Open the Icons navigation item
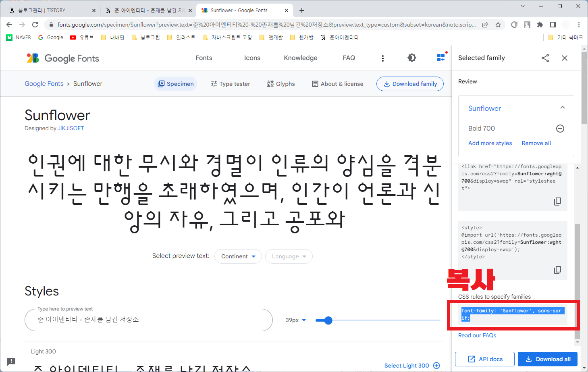Screen dimensions: 588x372 252,58
